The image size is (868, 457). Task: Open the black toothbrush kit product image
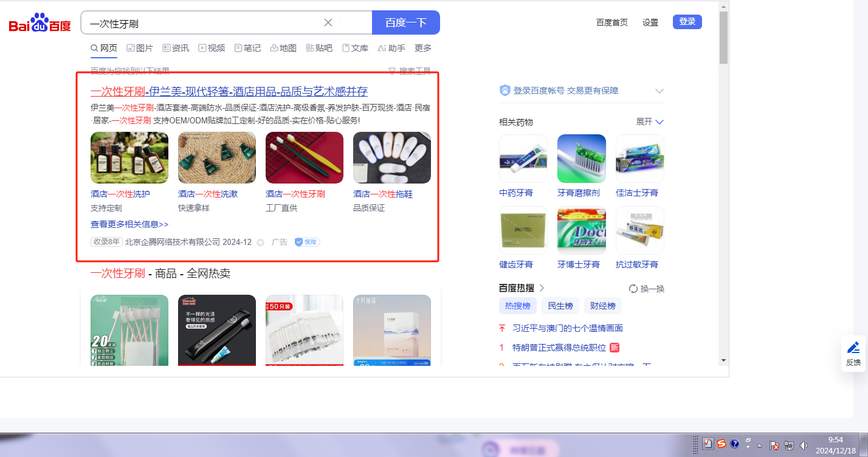pos(217,331)
